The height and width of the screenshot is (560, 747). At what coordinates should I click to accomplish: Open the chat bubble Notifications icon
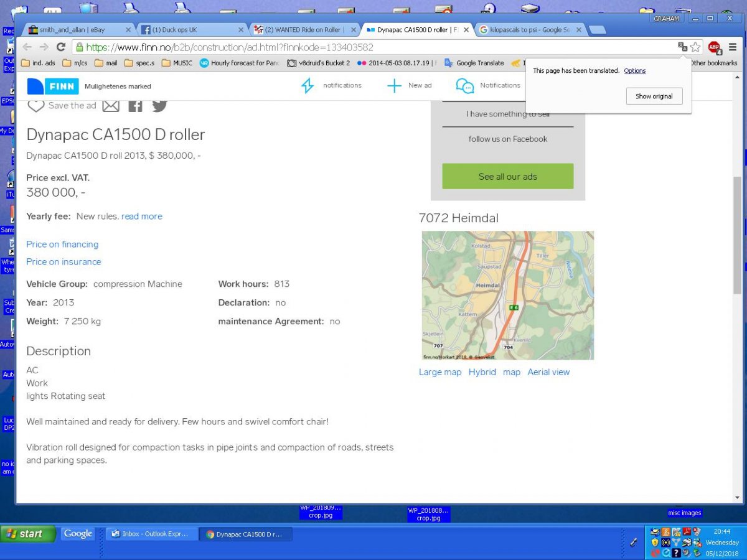[x=465, y=86]
